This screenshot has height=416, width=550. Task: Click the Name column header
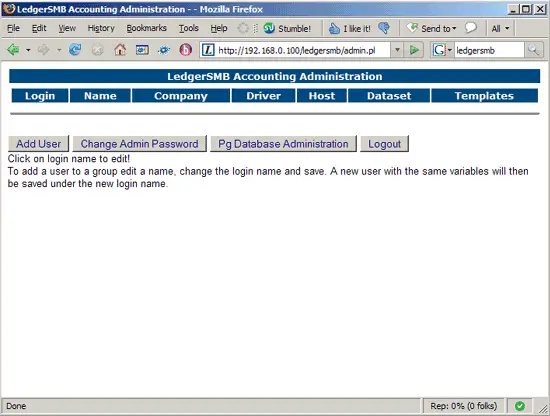[x=100, y=96]
